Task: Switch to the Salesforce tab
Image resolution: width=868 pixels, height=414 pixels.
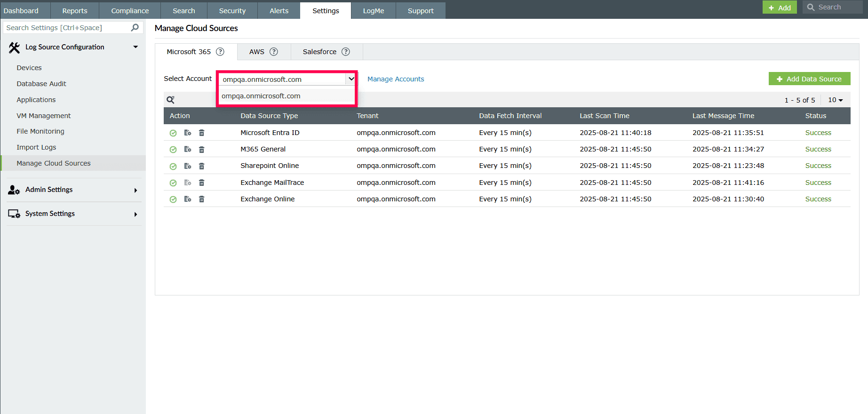Action: tap(326, 52)
